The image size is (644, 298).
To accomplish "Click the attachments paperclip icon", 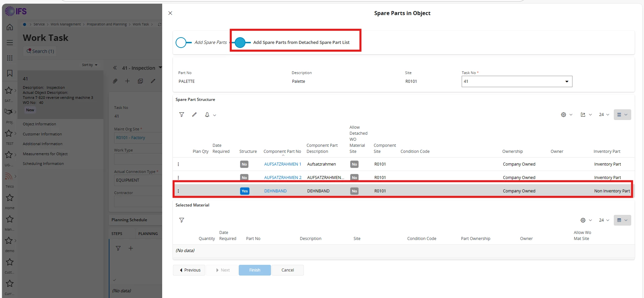I will [115, 81].
